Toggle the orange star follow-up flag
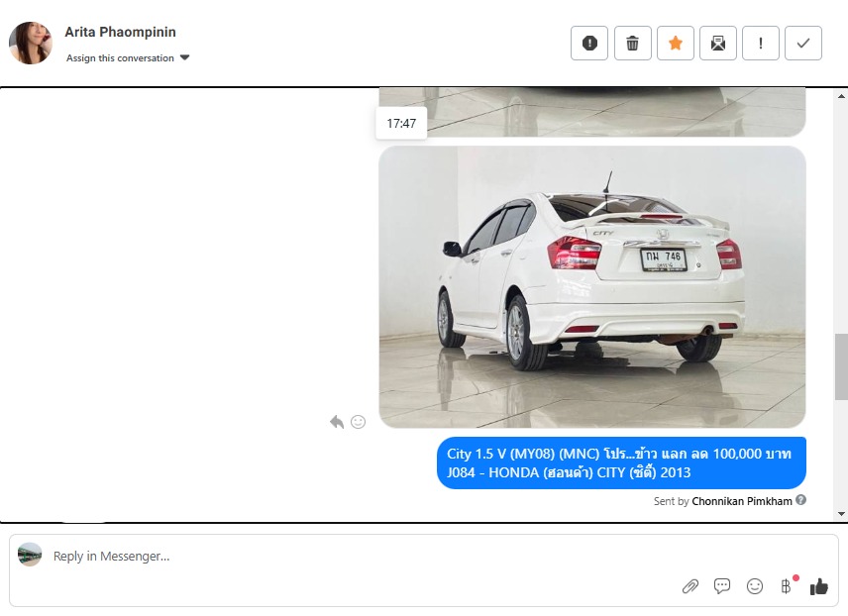This screenshot has width=848, height=616. (x=676, y=43)
